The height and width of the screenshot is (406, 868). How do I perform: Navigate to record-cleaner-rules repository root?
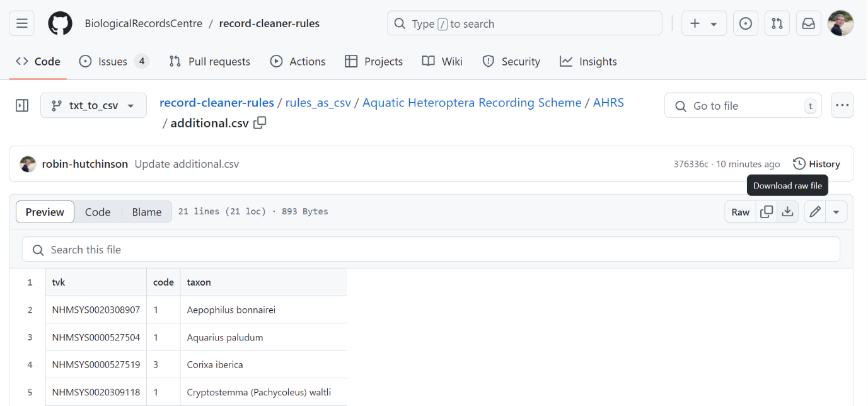(x=216, y=102)
